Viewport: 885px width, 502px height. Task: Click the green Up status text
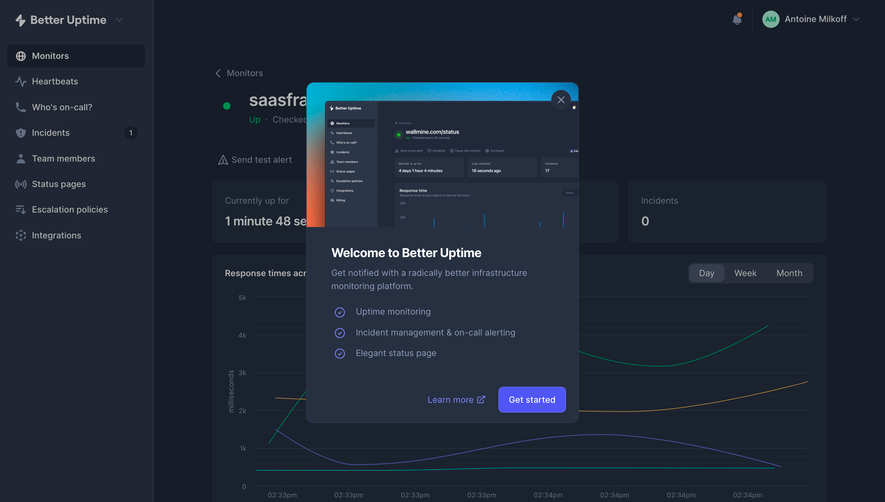[255, 120]
